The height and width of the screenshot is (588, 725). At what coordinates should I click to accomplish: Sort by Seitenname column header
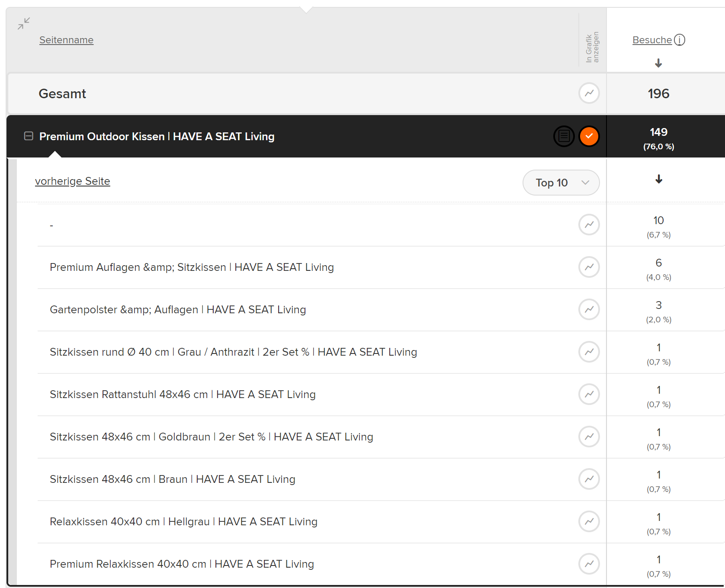[x=66, y=40]
